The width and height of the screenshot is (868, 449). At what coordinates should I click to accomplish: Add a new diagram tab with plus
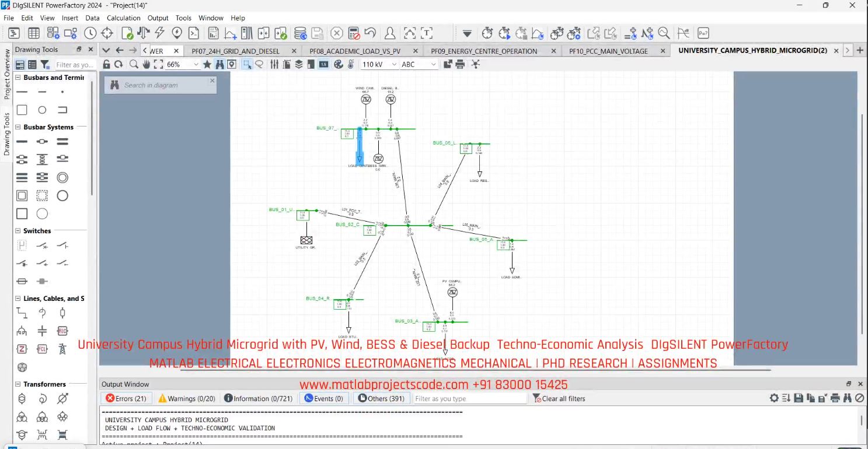pyautogui.click(x=860, y=50)
